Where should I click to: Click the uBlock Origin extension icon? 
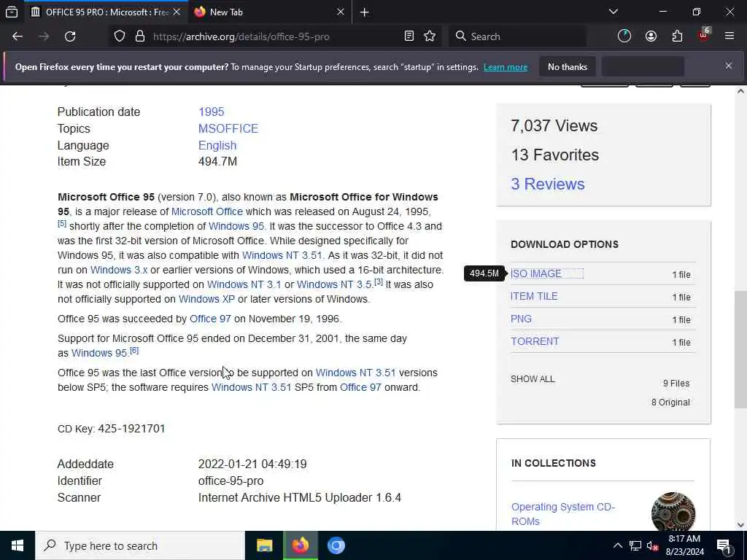[x=704, y=36]
